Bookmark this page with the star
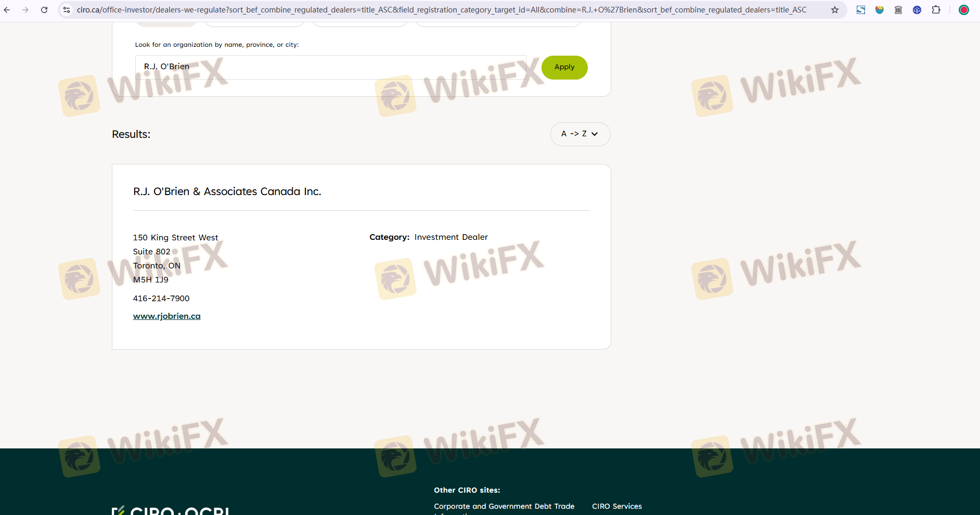 [x=835, y=10]
